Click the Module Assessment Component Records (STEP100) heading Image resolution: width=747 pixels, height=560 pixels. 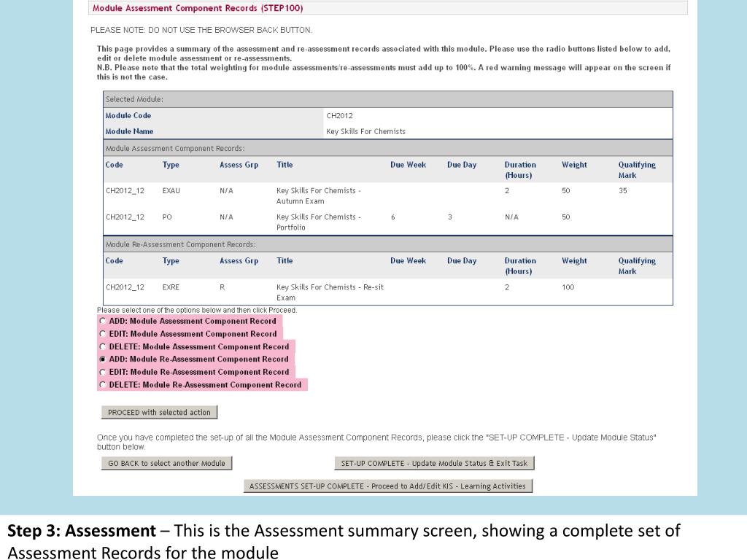pos(198,8)
